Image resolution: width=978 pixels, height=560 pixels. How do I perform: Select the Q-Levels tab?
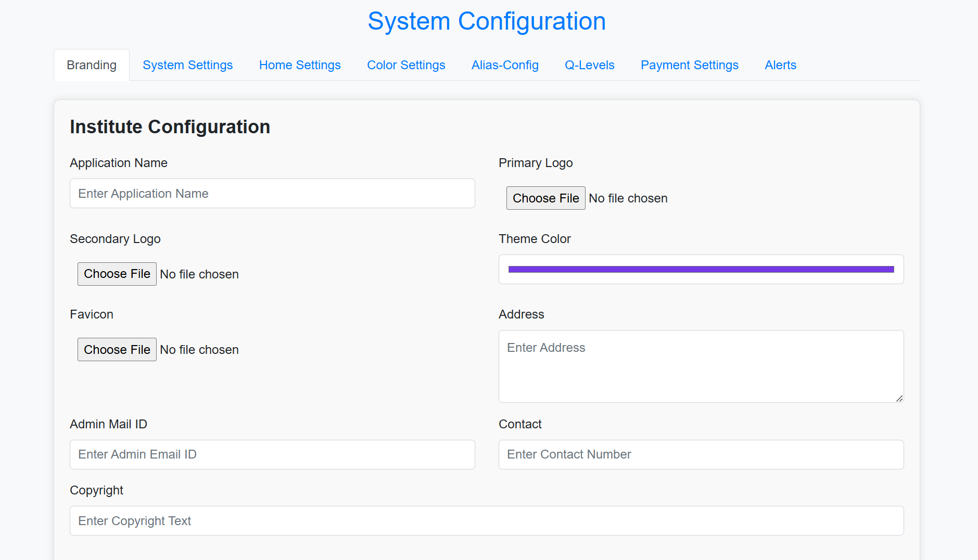(x=589, y=65)
